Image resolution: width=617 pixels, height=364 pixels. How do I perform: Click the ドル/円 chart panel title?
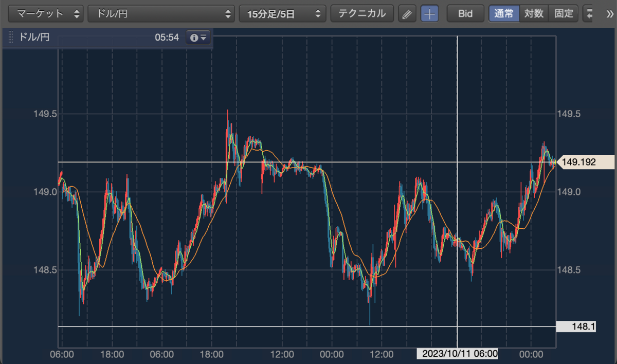tap(34, 38)
